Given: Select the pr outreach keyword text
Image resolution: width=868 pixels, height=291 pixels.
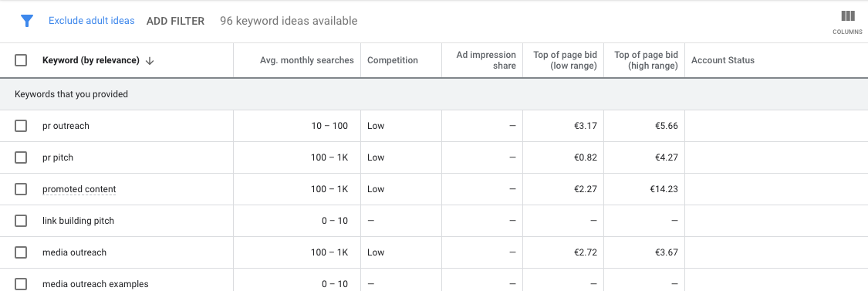Looking at the screenshot, I should (66, 126).
